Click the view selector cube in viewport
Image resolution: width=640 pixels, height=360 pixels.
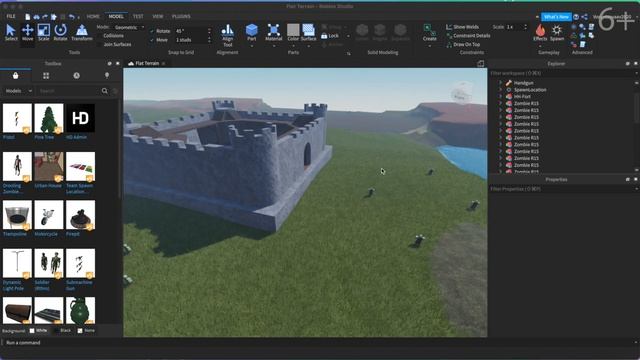pyautogui.click(x=462, y=92)
